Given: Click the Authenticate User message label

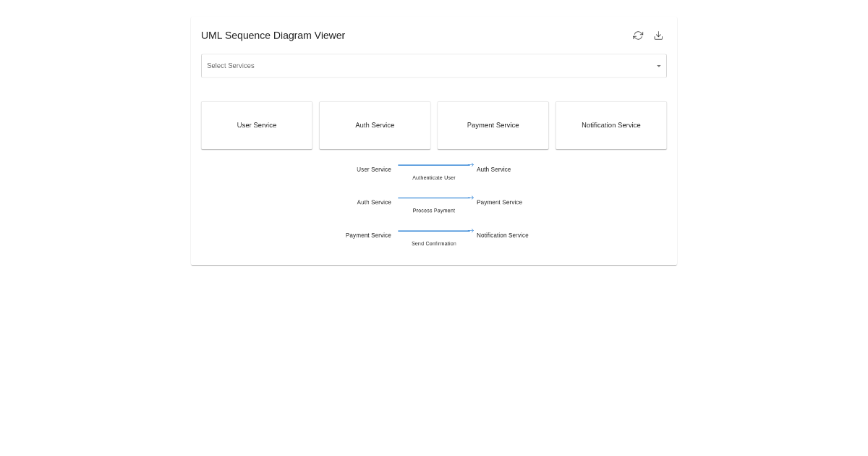Looking at the screenshot, I should 434,177.
